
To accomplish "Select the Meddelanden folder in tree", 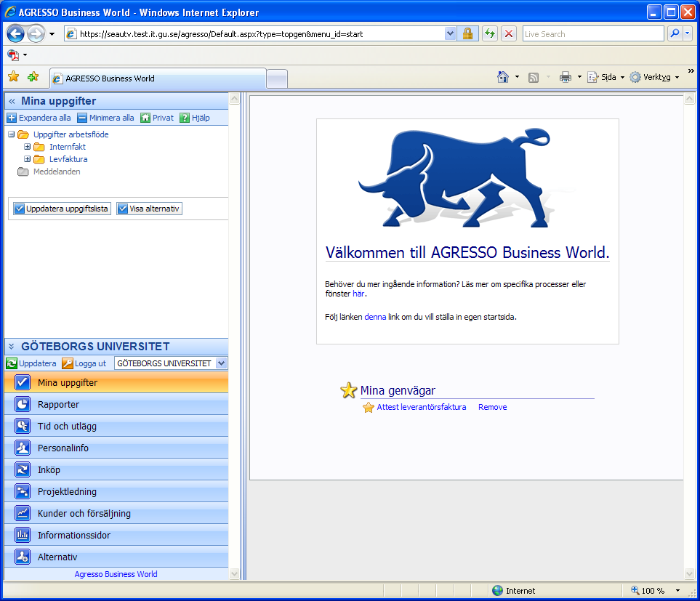I will (57, 172).
